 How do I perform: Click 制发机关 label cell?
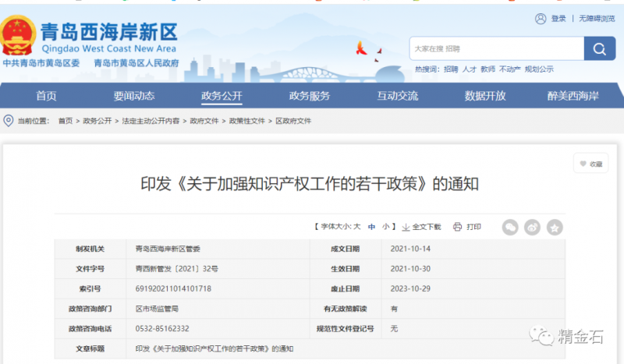click(x=90, y=249)
